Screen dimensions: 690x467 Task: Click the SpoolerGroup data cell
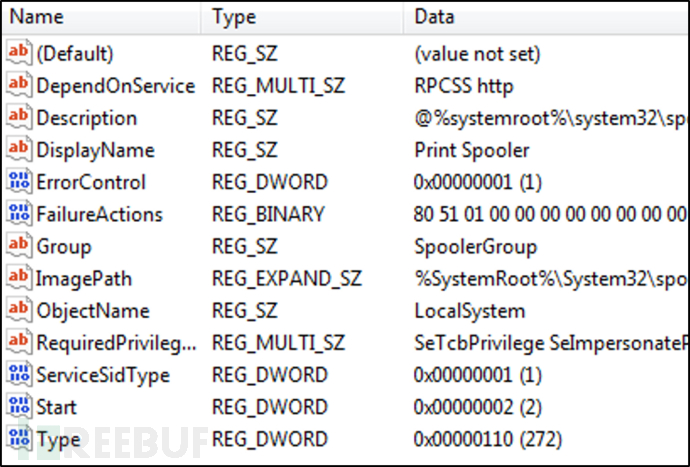pyautogui.click(x=476, y=246)
